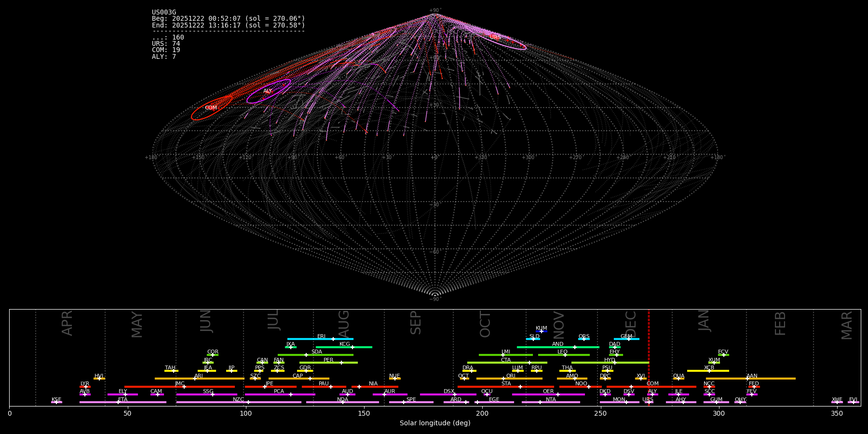The image size is (868, 434).
Task: Click the XHE shower label in timeline
Action: [837, 400]
